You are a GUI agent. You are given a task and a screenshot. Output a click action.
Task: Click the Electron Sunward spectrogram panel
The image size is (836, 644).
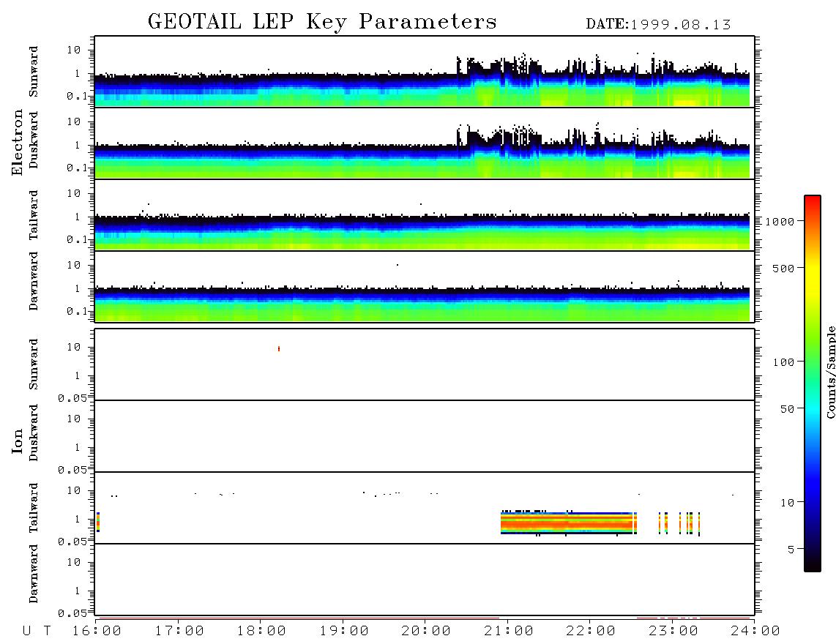click(425, 72)
